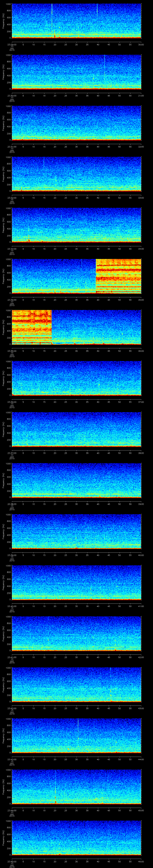Click the 44:00 end time label
Screen dimensions: 153x868
(141, 759)
